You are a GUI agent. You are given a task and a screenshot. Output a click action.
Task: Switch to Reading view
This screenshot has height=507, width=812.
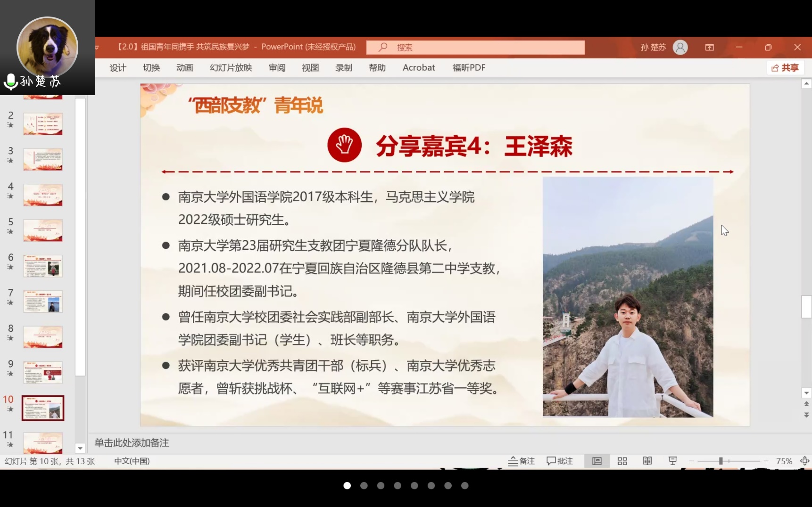pyautogui.click(x=647, y=461)
